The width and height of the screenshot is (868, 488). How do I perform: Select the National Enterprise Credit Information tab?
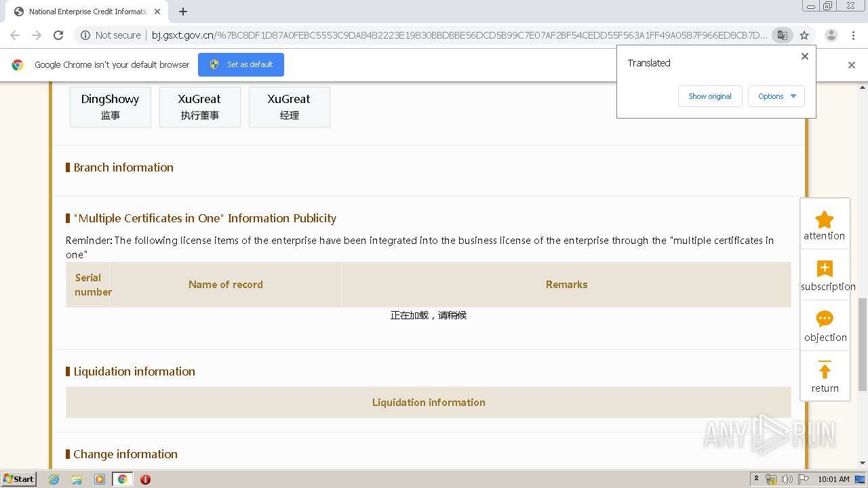pos(88,12)
